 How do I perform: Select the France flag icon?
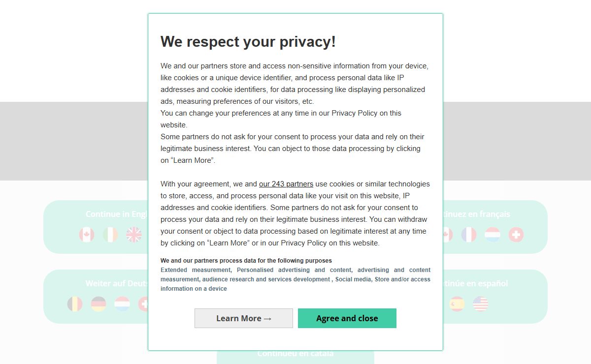[x=469, y=235]
